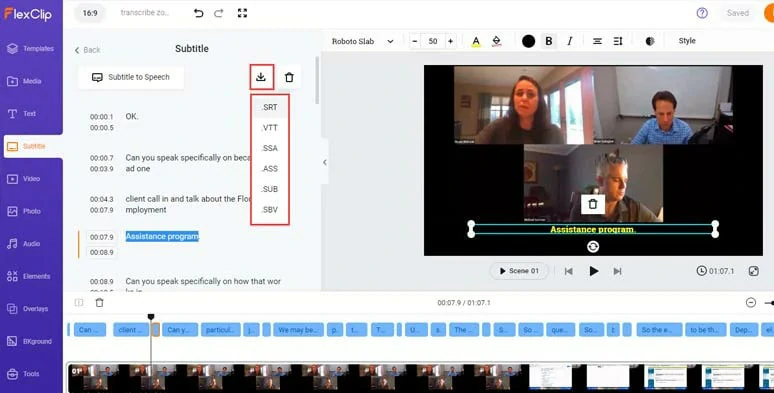The height and width of the screenshot is (393, 774).
Task: Delete all subtitles with the trash icon
Action: pos(289,77)
